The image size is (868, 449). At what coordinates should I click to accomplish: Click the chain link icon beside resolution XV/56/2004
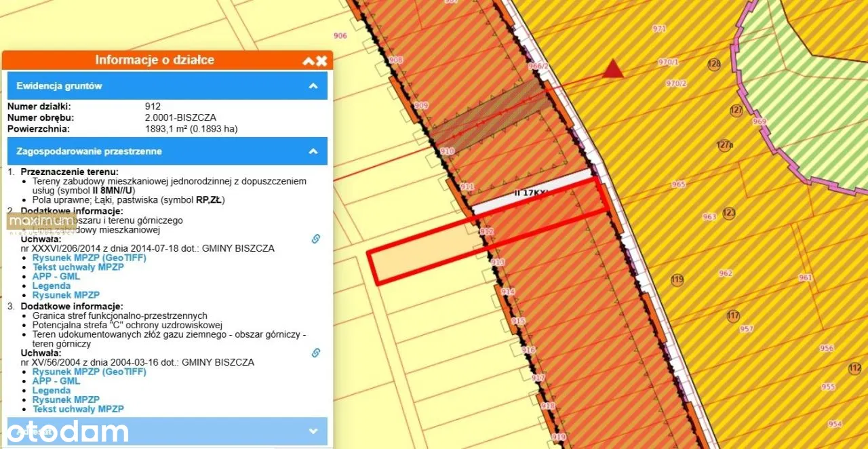coord(315,353)
